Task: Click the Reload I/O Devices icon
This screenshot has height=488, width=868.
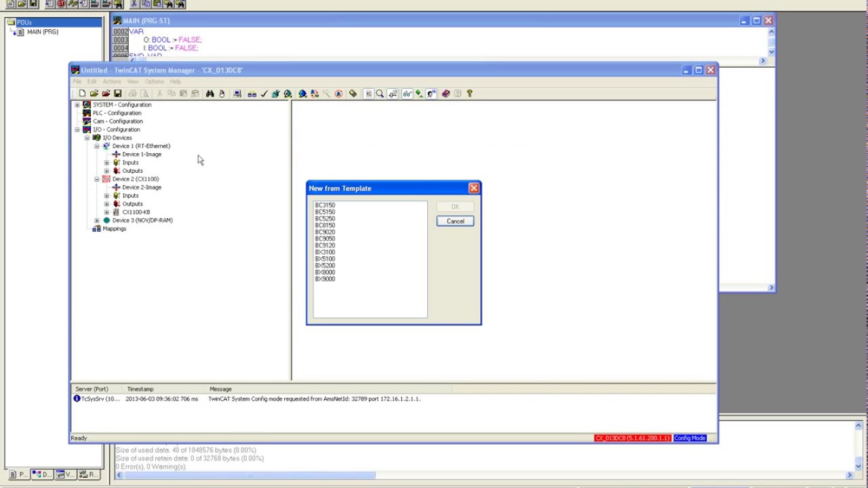Action: [x=314, y=94]
